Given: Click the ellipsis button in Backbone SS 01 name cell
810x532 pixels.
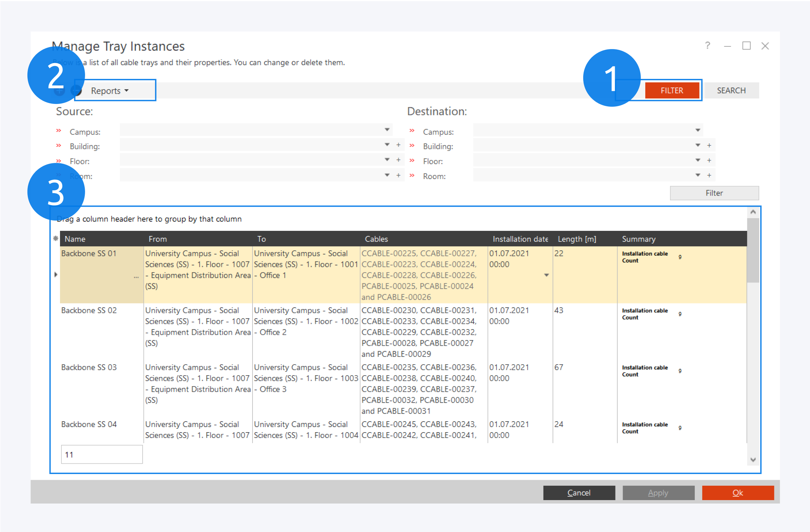Looking at the screenshot, I should [136, 276].
